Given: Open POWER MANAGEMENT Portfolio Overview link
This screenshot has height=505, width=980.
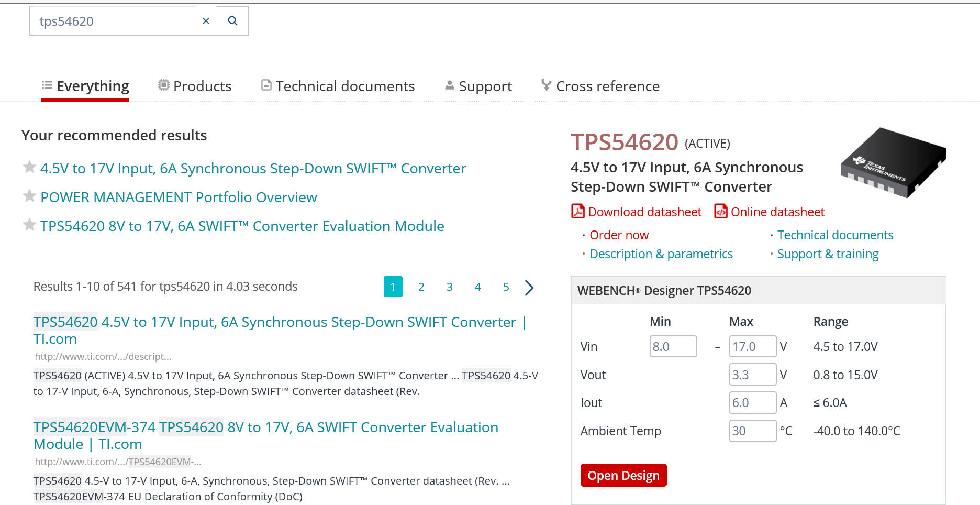Looking at the screenshot, I should pyautogui.click(x=179, y=197).
